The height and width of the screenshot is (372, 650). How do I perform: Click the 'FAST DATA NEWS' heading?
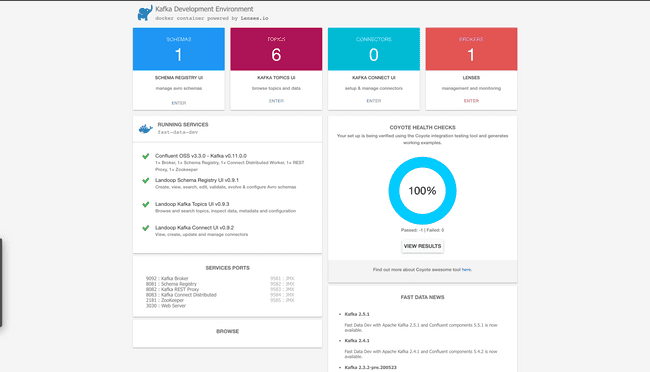[422, 297]
